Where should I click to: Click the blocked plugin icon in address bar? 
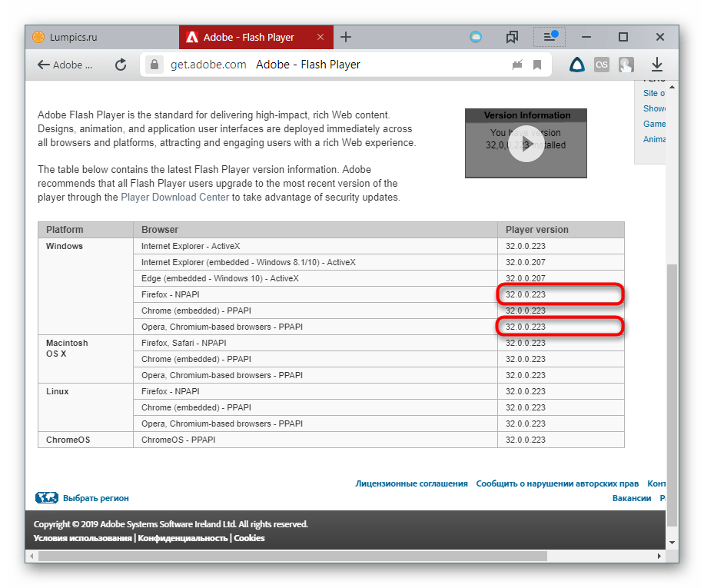tap(517, 65)
